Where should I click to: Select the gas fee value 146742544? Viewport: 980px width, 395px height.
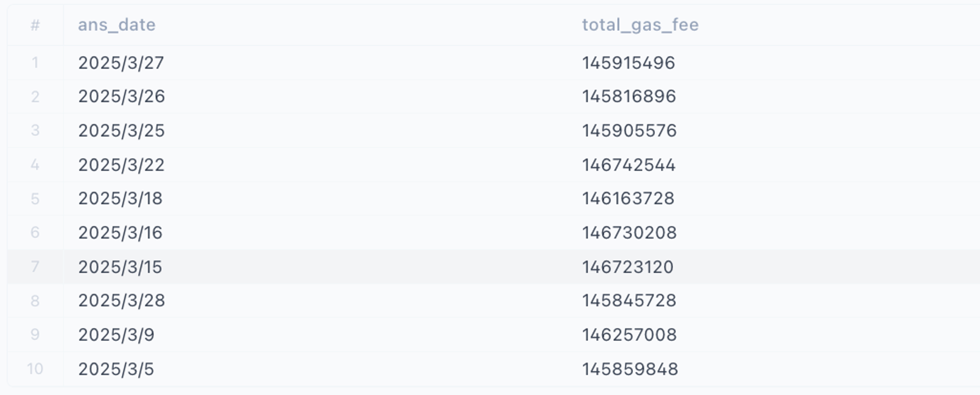click(x=628, y=165)
